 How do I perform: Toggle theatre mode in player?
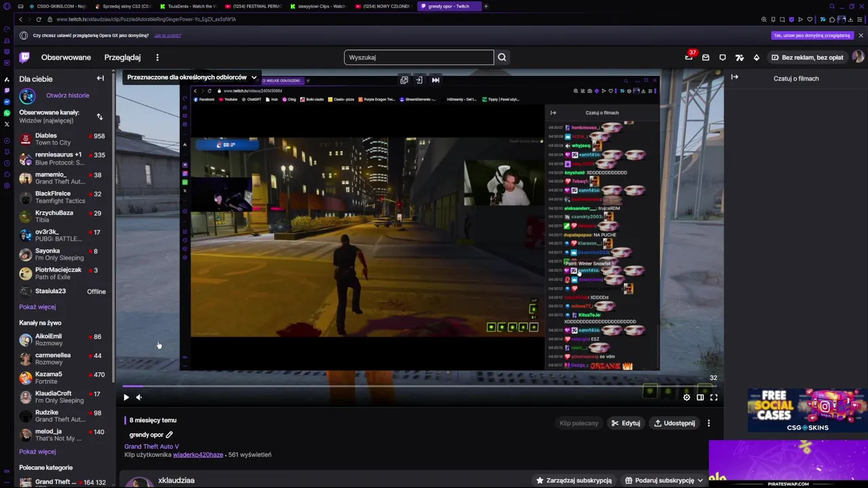701,398
